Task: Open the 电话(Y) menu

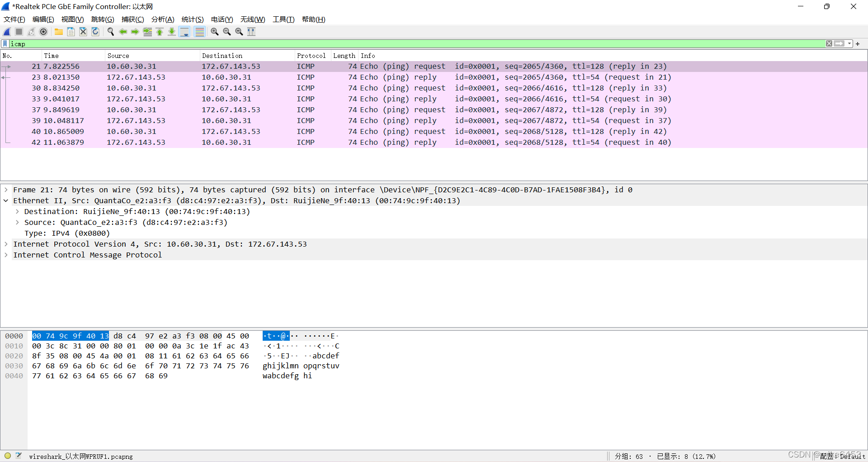Action: [222, 19]
